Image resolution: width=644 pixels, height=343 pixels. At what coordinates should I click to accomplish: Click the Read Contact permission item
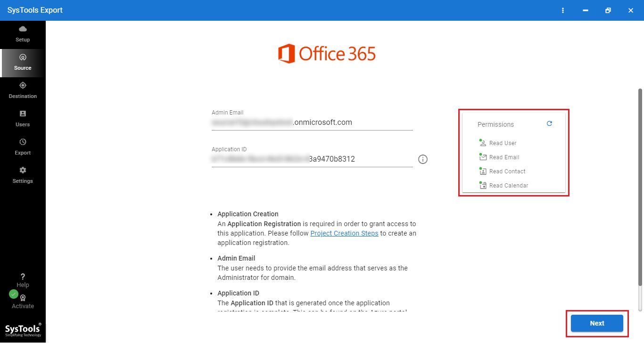(x=507, y=171)
